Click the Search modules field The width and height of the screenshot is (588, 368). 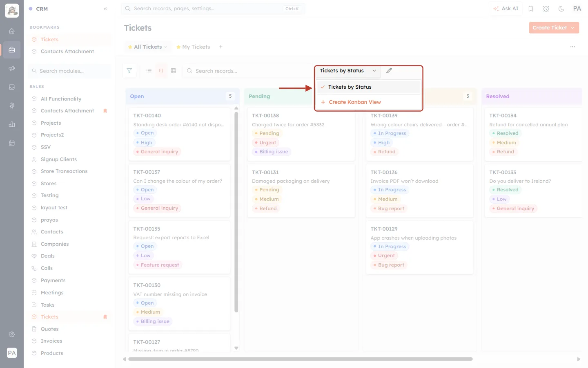[x=70, y=71]
